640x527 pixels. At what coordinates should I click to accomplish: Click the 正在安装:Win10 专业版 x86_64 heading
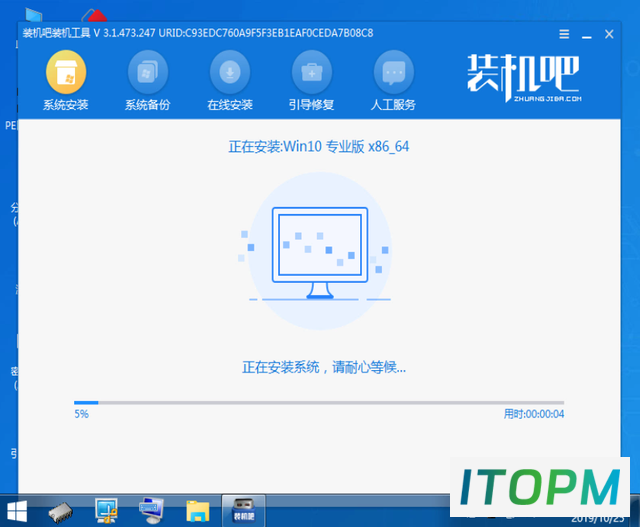click(319, 147)
